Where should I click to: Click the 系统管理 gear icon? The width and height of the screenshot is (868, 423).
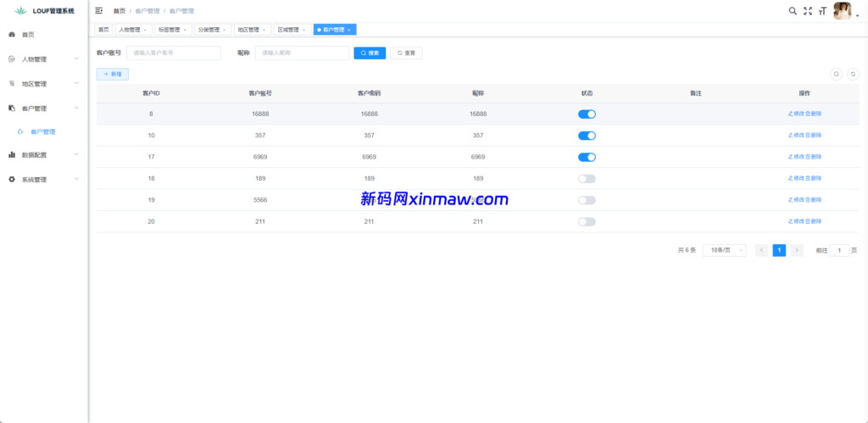tap(12, 180)
